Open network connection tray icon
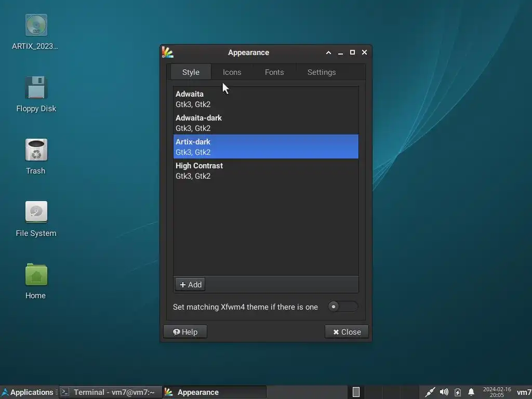Image resolution: width=532 pixels, height=399 pixels. [x=430, y=392]
